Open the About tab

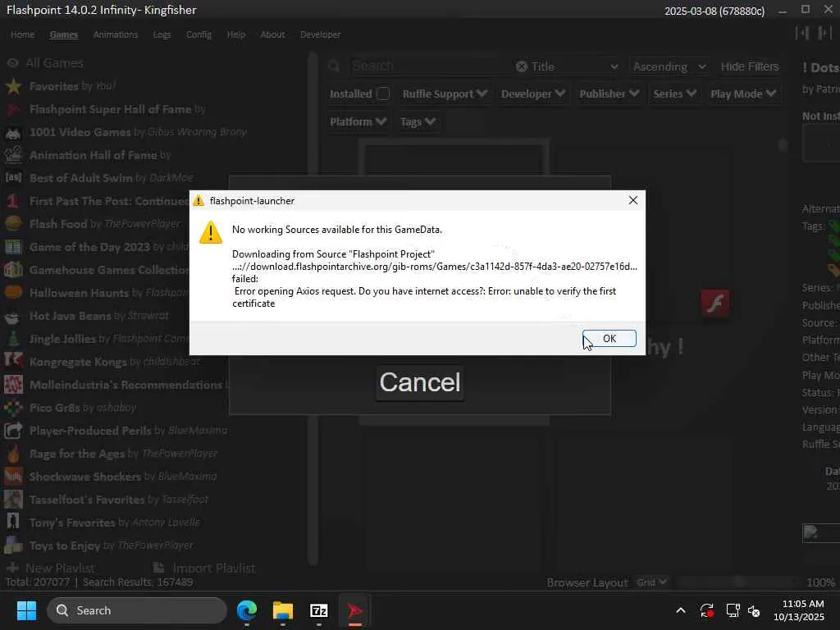272,34
